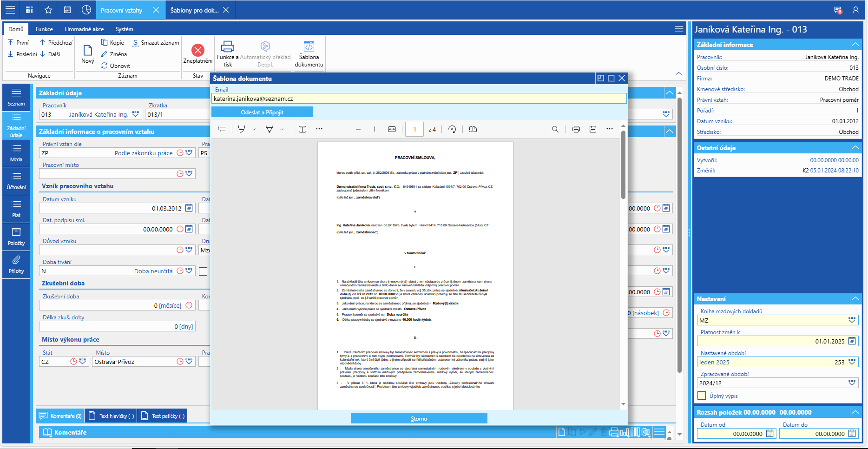Click the Storno button
Viewport: 868px width, 449px height.
[x=419, y=418]
